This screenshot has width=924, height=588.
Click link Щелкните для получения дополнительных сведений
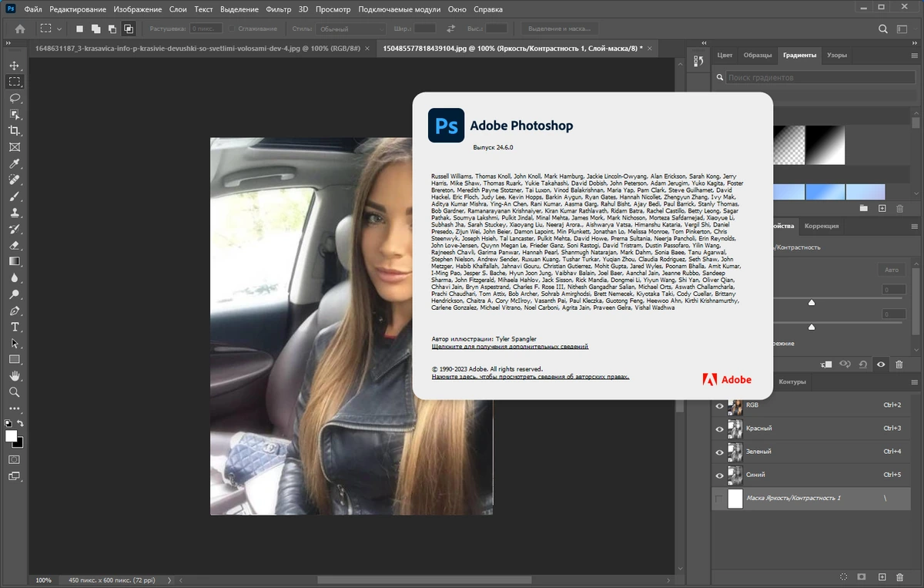510,347
